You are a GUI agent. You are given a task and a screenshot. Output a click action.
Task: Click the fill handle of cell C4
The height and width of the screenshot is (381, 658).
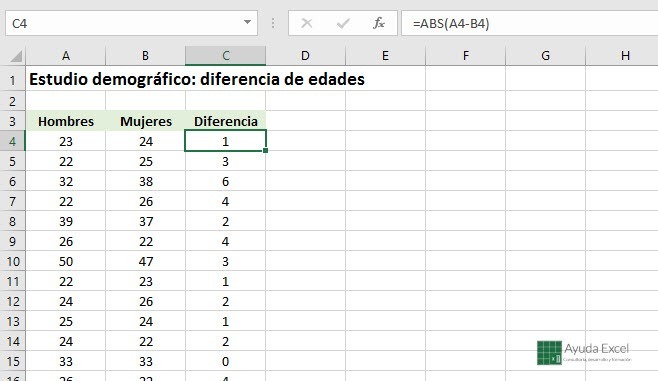click(266, 151)
